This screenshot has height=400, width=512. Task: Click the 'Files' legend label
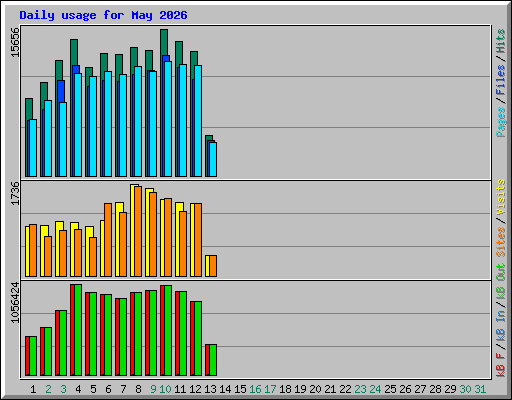(x=501, y=80)
